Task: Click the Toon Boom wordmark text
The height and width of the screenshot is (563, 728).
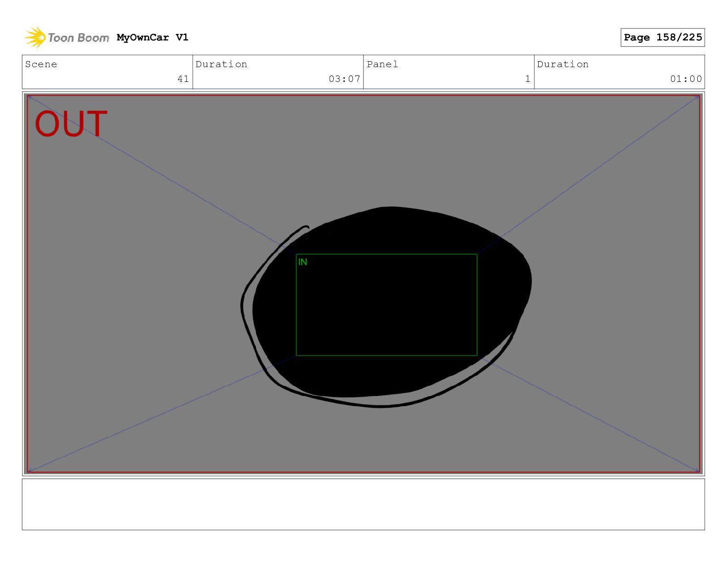Action: tap(79, 38)
